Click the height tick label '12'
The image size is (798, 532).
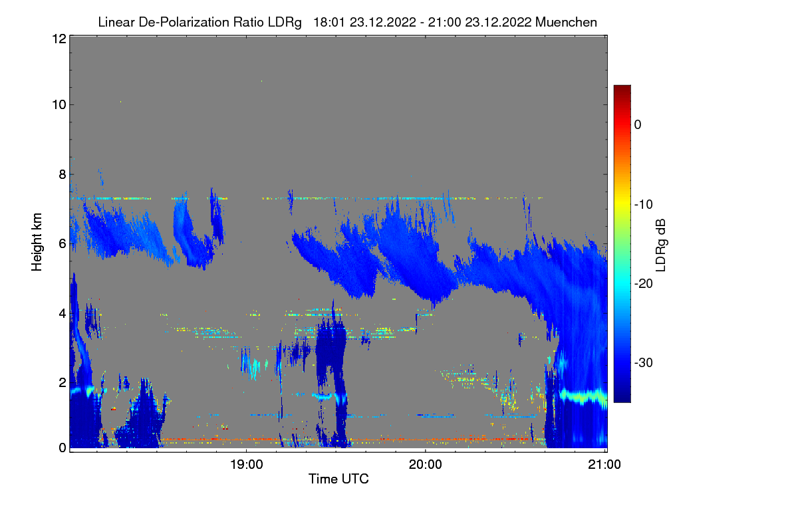[x=58, y=39]
